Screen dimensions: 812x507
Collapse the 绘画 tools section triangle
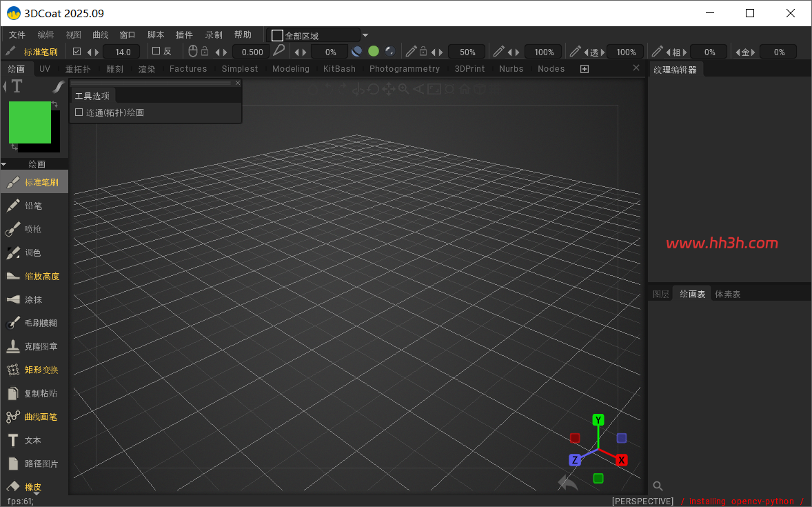[x=4, y=164]
